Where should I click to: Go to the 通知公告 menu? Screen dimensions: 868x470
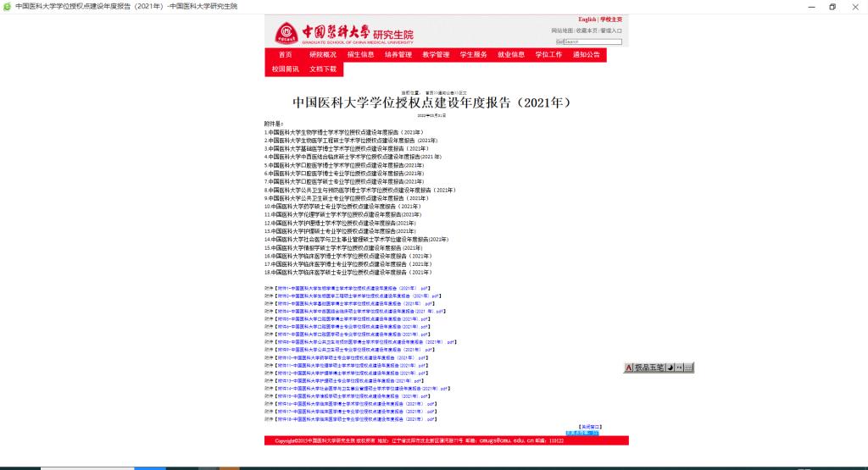pyautogui.click(x=586, y=55)
